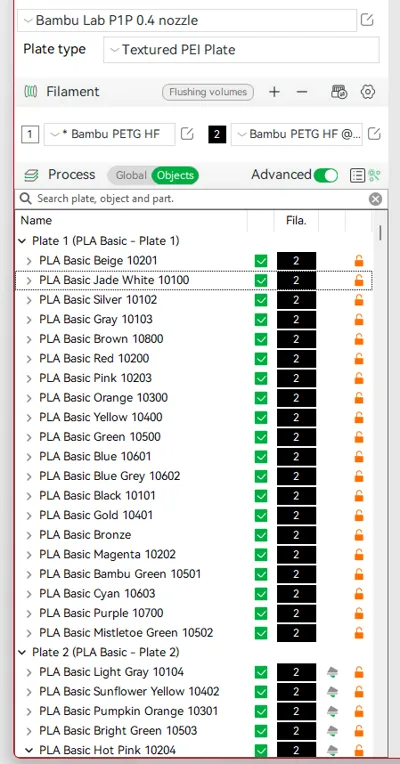
Task: Uncheck printable box for PLA Basic Purple 10700
Action: (261, 613)
